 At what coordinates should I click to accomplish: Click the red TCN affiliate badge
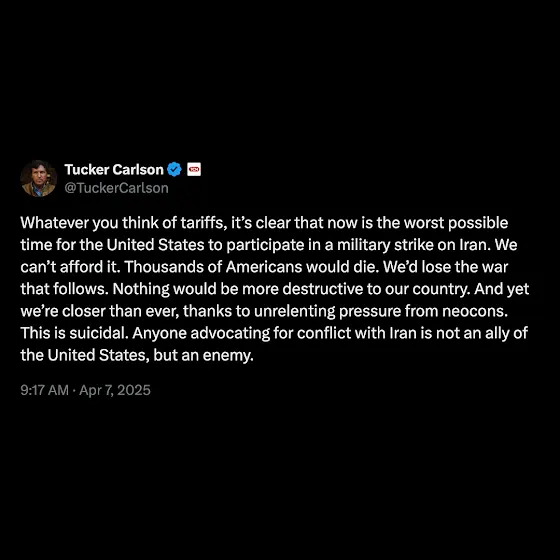pyautogui.click(x=194, y=169)
